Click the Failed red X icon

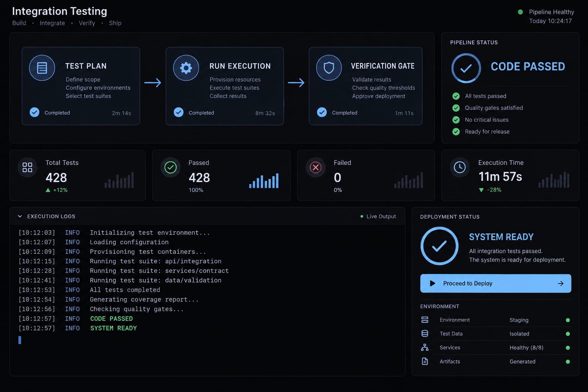point(315,167)
